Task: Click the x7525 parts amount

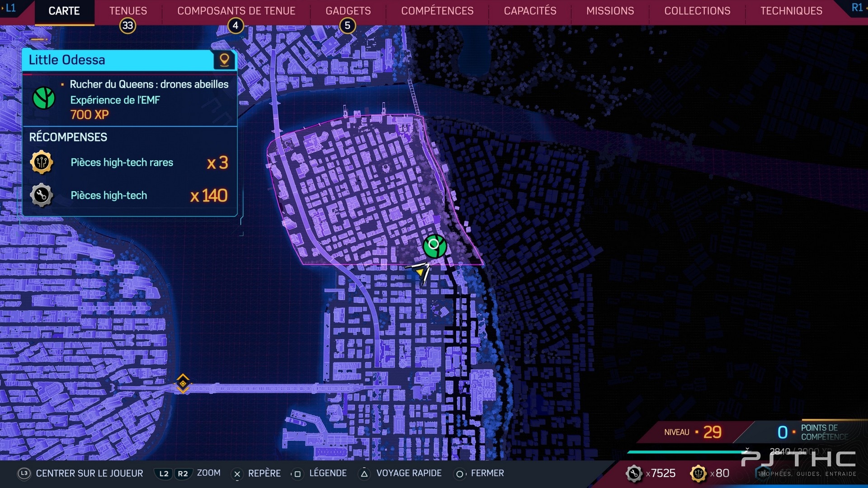Action: (x=660, y=473)
